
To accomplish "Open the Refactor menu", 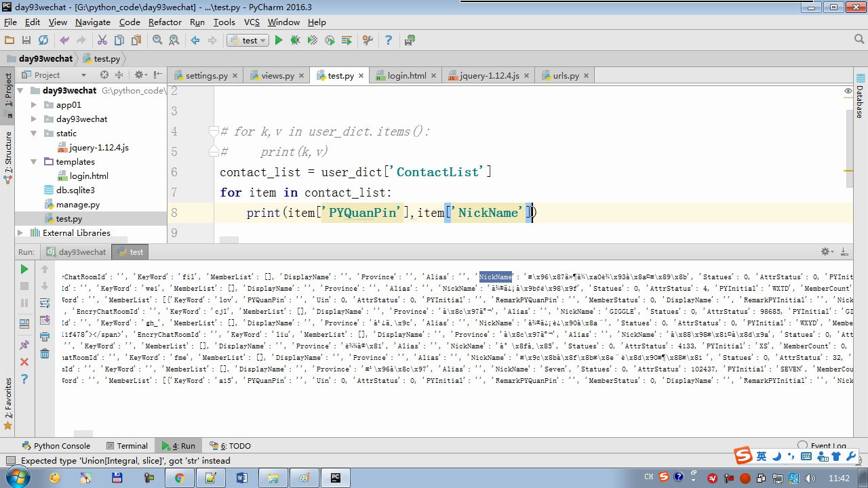I will pyautogui.click(x=165, y=22).
